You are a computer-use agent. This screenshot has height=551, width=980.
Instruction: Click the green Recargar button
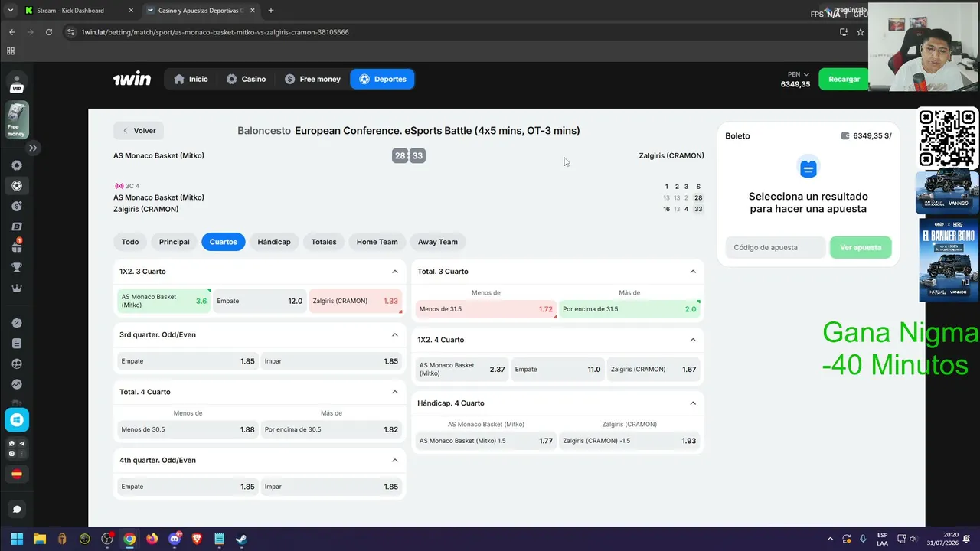pyautogui.click(x=844, y=79)
